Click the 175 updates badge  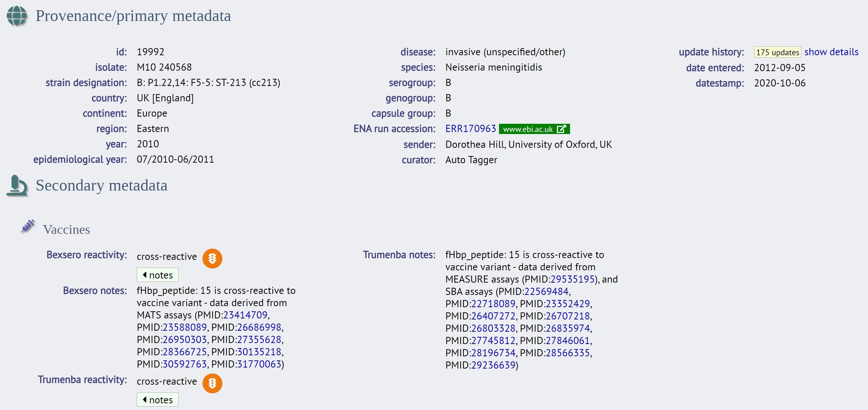(777, 52)
